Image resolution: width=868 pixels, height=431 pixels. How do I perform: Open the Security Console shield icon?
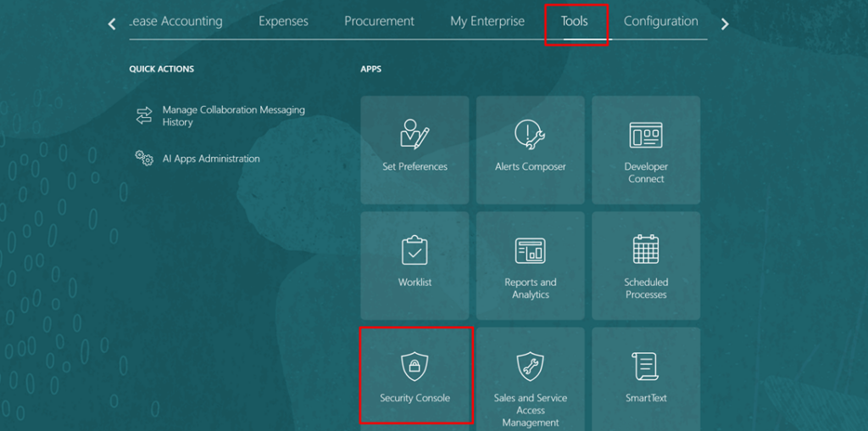click(415, 367)
